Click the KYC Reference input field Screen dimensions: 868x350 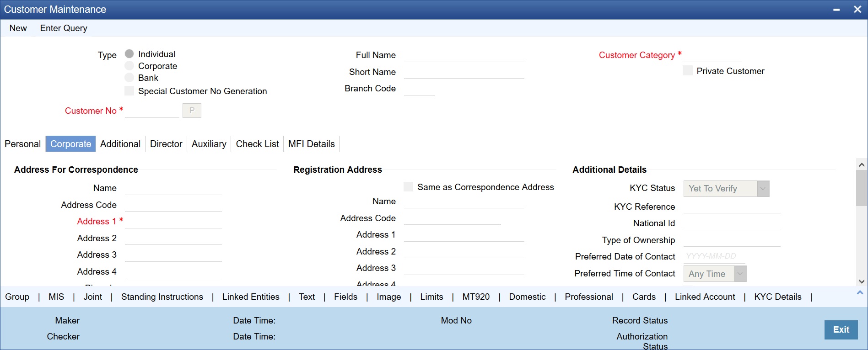point(732,207)
